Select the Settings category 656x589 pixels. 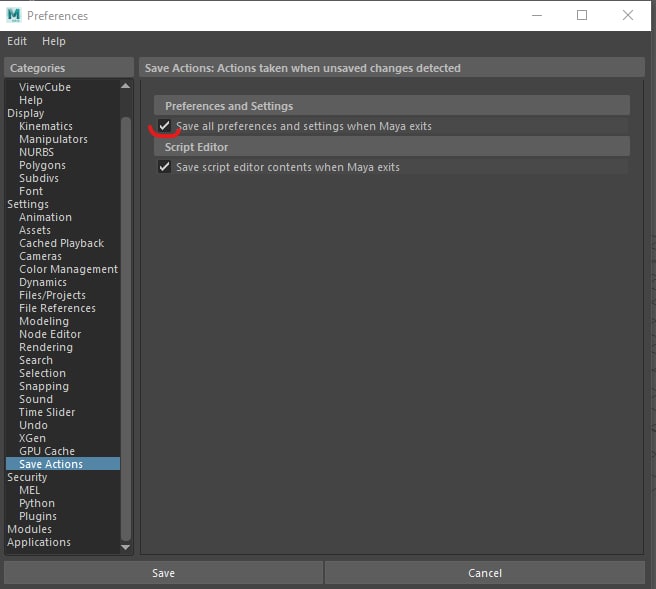[x=28, y=204]
